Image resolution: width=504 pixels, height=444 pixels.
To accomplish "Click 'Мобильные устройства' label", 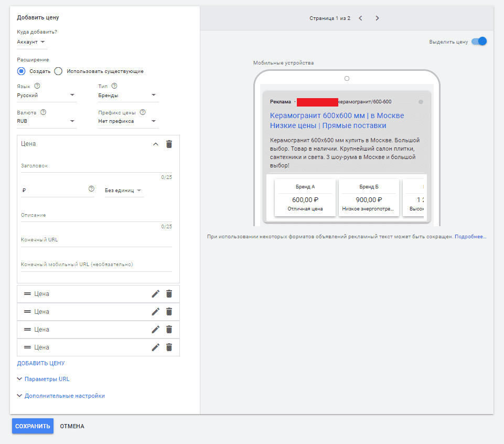I will [x=283, y=63].
